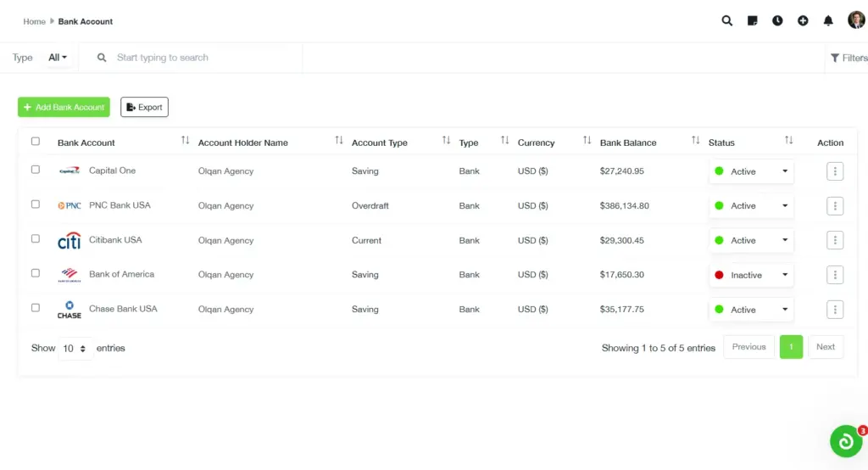Open the search magnifier in top bar
The height and width of the screenshot is (470, 868).
click(x=726, y=21)
